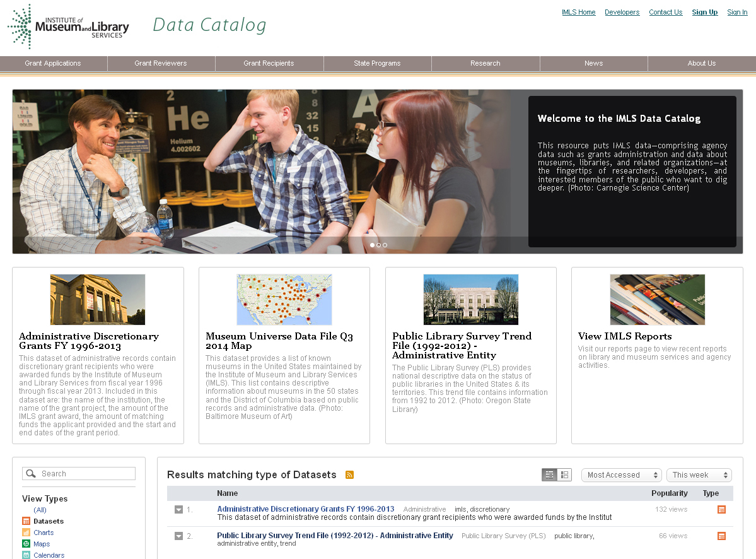Click the '66 views' popularity value

pos(673,536)
